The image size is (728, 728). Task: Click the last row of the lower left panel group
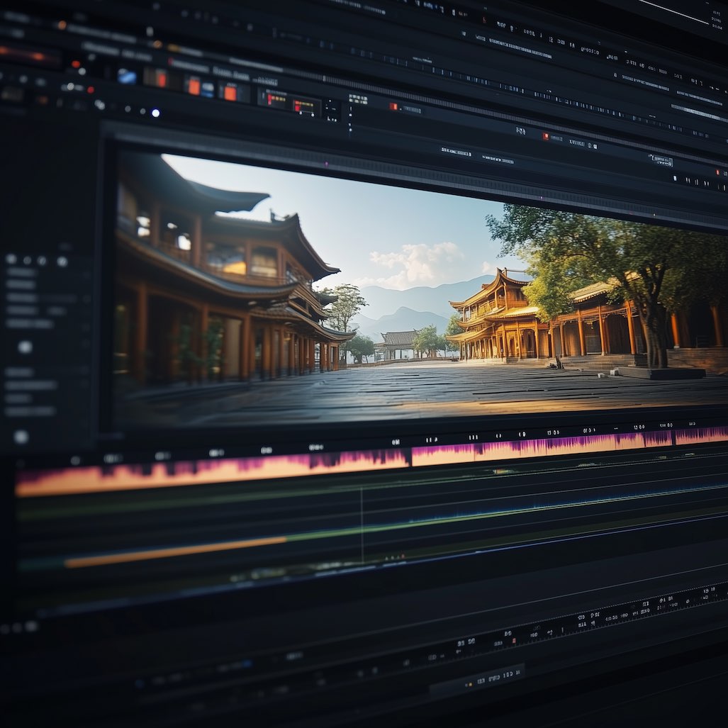pos(30,410)
